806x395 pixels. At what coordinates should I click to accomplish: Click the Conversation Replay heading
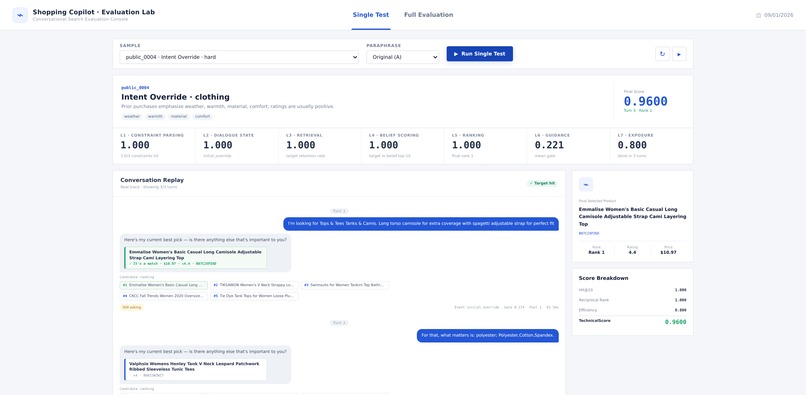click(x=152, y=180)
